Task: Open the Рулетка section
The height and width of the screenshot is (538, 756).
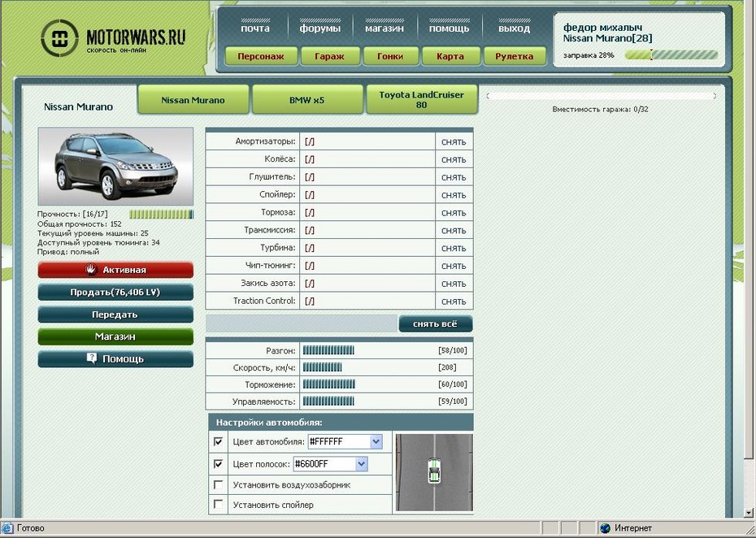Action: pos(515,56)
